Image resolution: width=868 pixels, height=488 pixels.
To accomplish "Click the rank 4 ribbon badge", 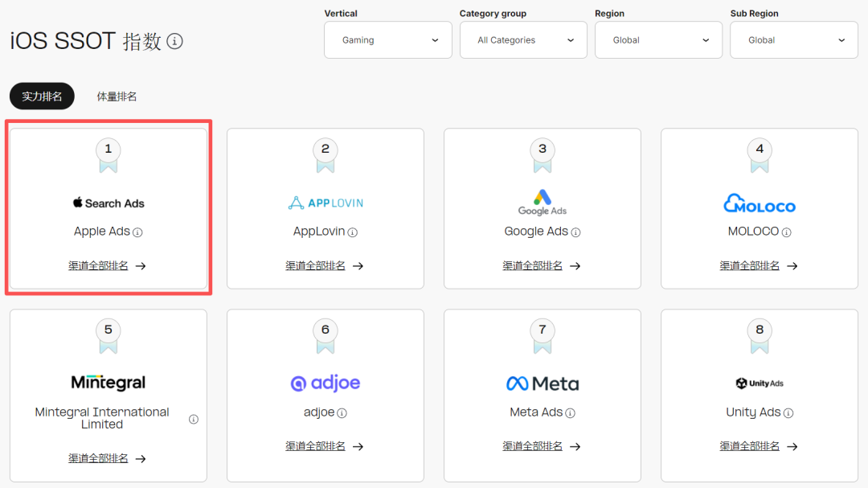I will coord(759,156).
